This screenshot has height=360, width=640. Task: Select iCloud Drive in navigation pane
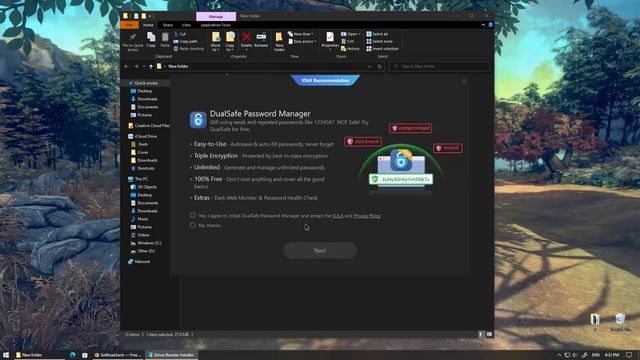(x=143, y=136)
